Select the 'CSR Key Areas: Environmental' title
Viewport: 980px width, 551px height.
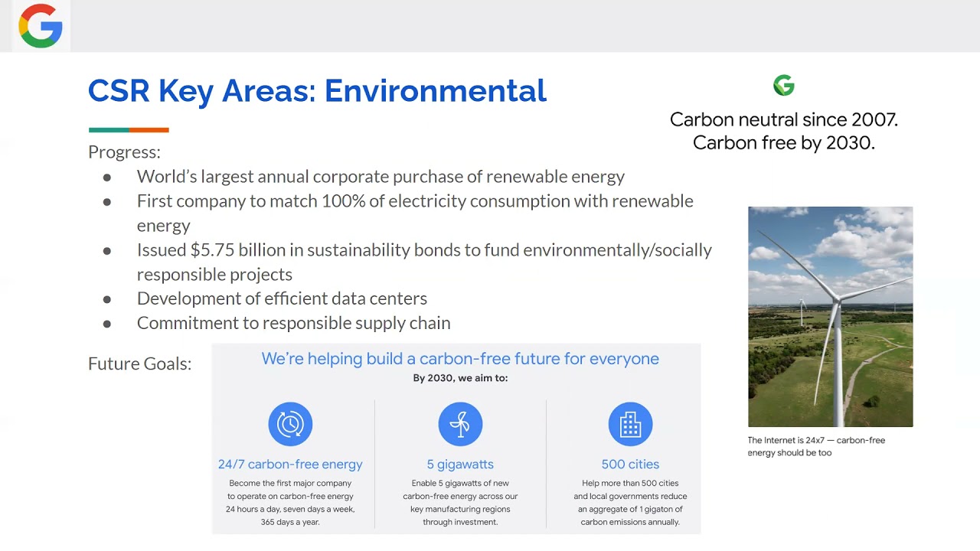317,90
